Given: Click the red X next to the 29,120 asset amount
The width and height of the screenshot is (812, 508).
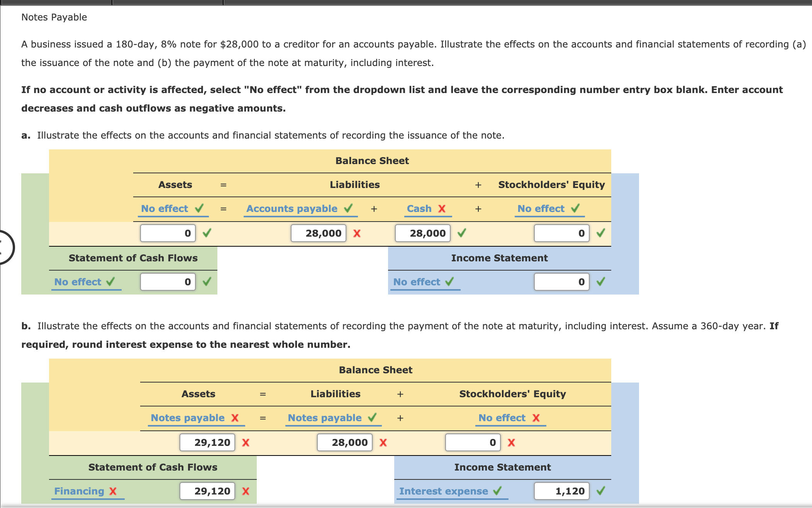Looking at the screenshot, I should 245,442.
